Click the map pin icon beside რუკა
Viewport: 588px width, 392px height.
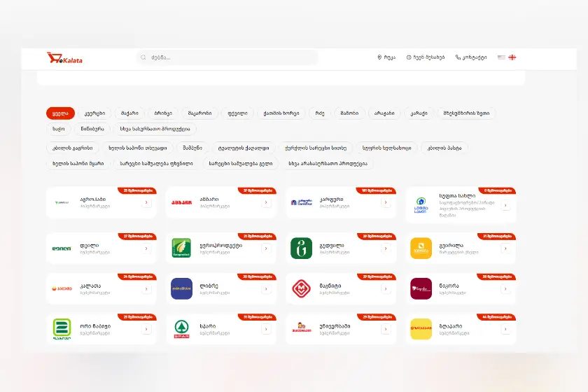(379, 57)
